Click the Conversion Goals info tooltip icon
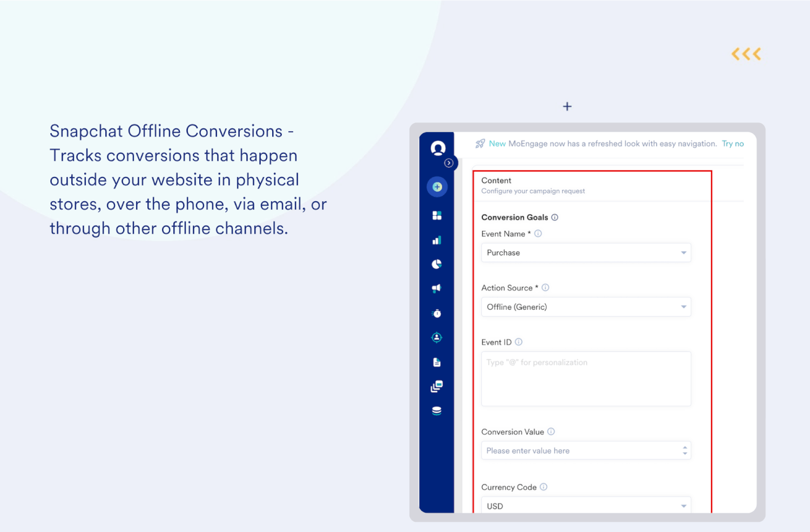Image resolution: width=810 pixels, height=532 pixels. [x=555, y=217]
